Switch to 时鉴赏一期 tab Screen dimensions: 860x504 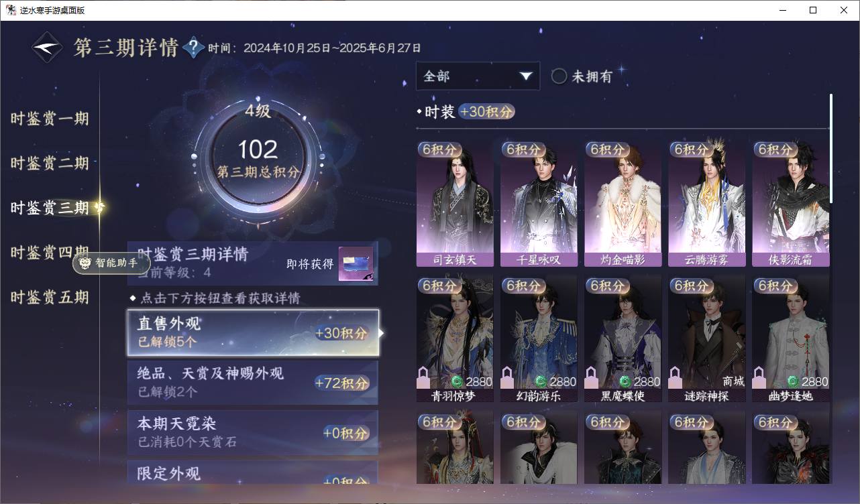(x=50, y=119)
